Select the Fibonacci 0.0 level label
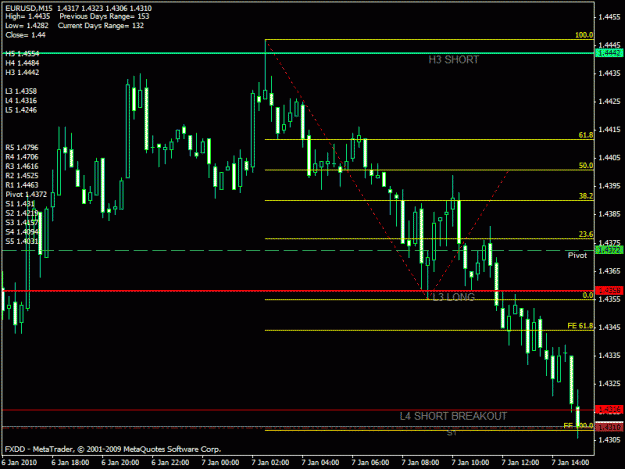 pos(588,295)
